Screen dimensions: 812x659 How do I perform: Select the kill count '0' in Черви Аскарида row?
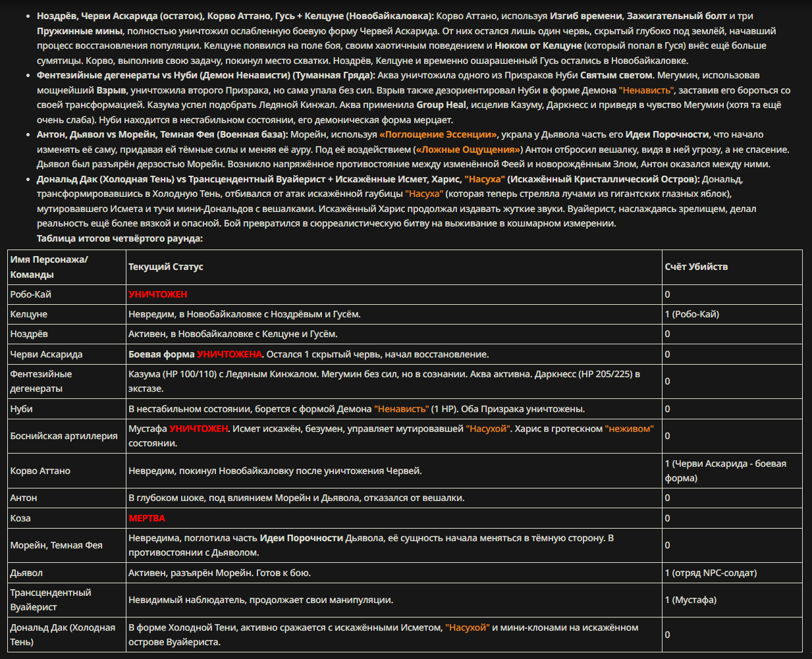click(x=732, y=354)
